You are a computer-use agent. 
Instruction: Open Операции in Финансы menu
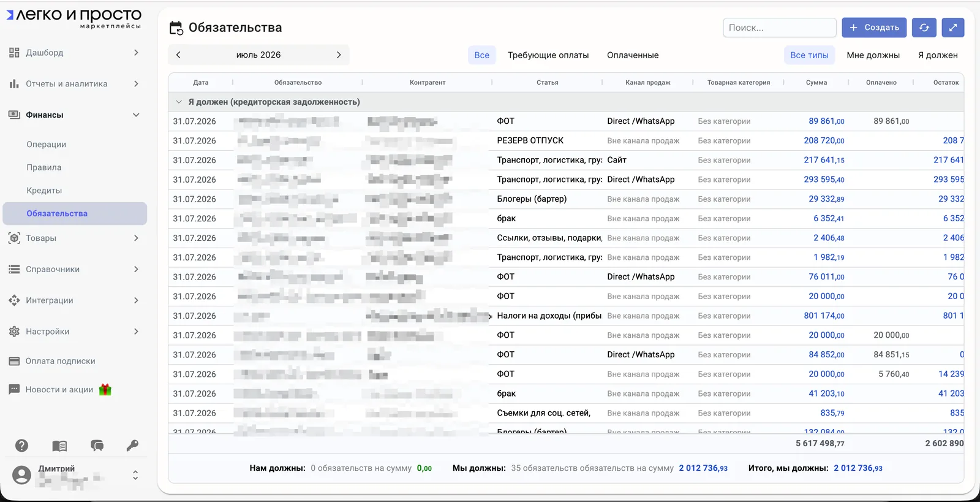[47, 144]
